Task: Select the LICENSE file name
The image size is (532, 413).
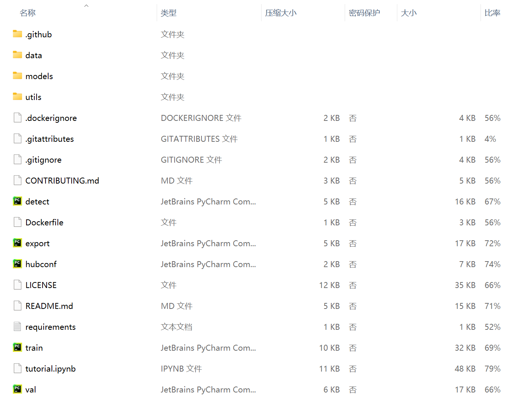Action: tap(41, 285)
